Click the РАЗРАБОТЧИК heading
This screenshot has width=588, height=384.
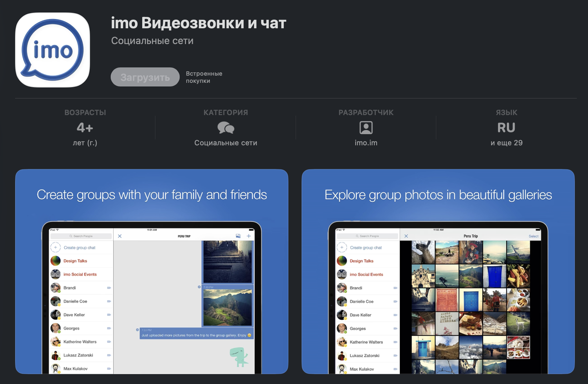click(366, 113)
